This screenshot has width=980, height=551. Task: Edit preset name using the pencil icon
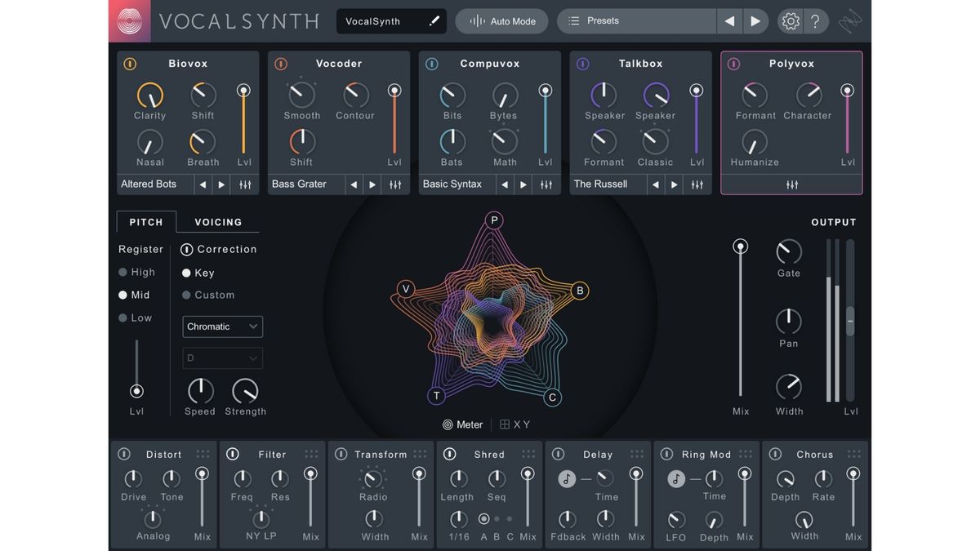(434, 20)
